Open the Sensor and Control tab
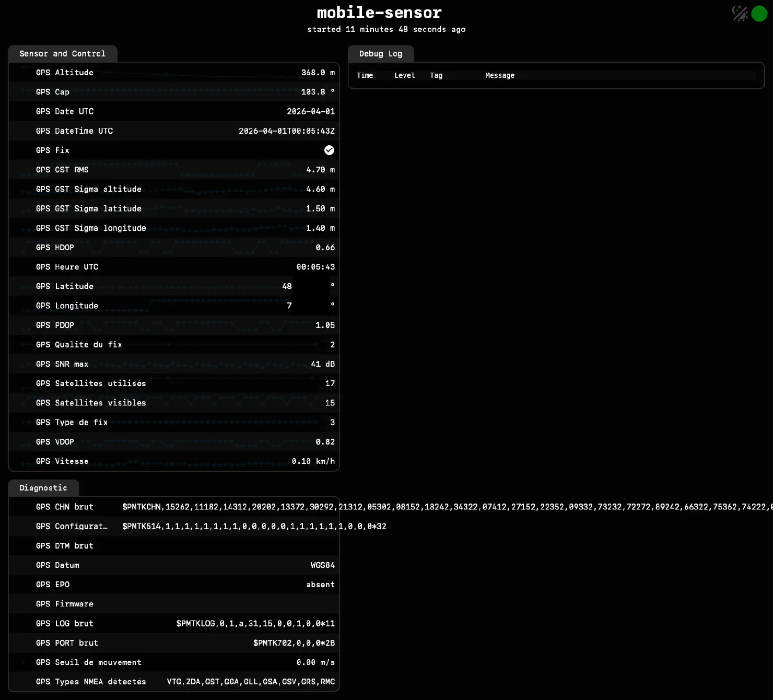The width and height of the screenshot is (773, 700). tap(62, 54)
